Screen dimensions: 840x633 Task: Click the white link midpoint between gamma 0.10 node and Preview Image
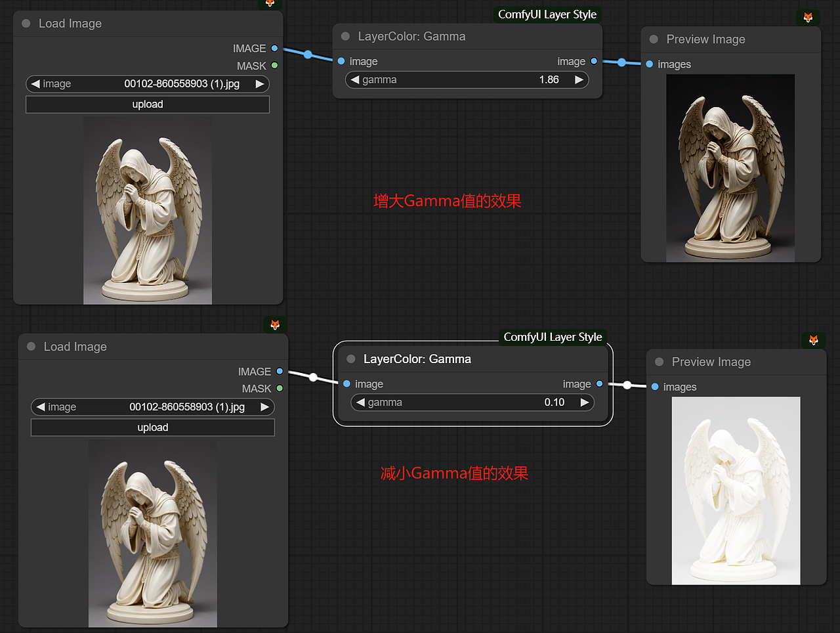coord(627,385)
